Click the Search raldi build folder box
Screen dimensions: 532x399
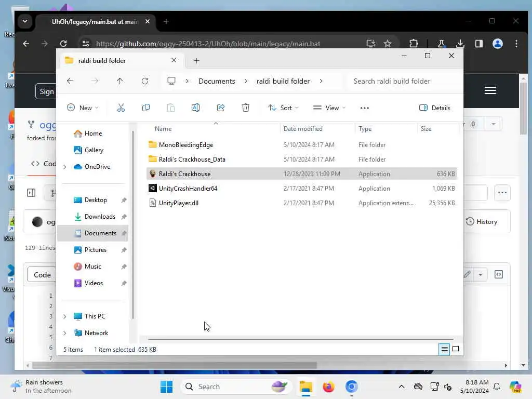pos(403,81)
